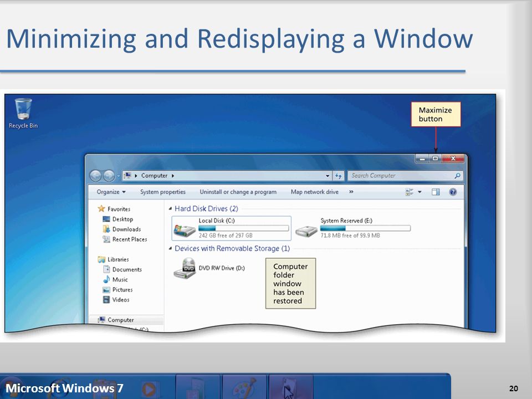Open the Organize menu
The height and width of the screenshot is (399, 532).
coord(111,192)
